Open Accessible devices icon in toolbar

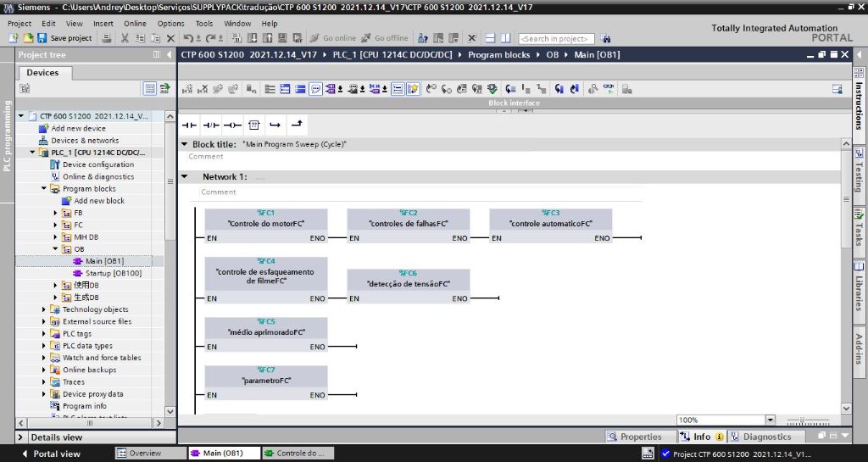(422, 38)
